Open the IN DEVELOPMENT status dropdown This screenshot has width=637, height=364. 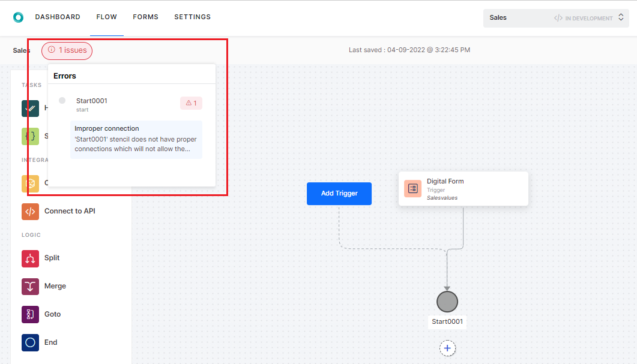tap(589, 17)
